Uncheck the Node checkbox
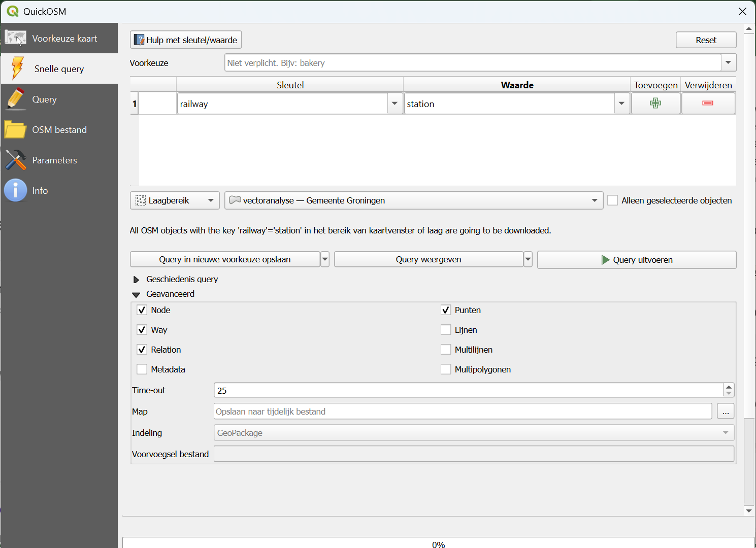This screenshot has height=548, width=756. click(142, 310)
